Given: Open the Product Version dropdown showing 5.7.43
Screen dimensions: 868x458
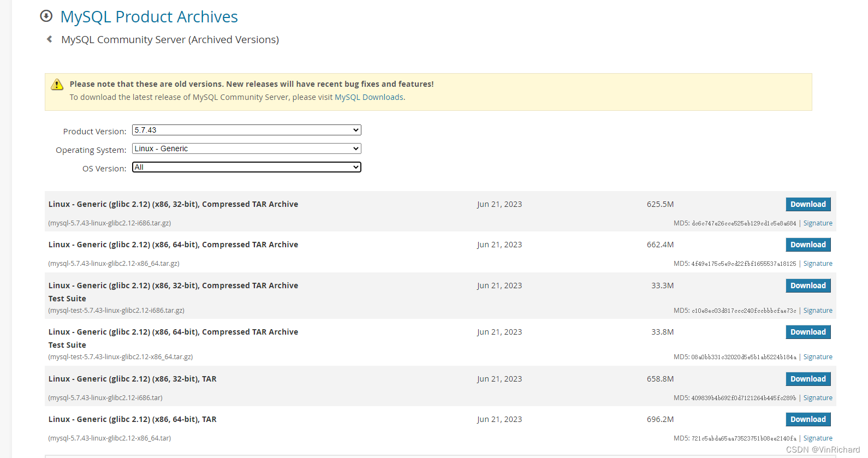Looking at the screenshot, I should coord(247,130).
